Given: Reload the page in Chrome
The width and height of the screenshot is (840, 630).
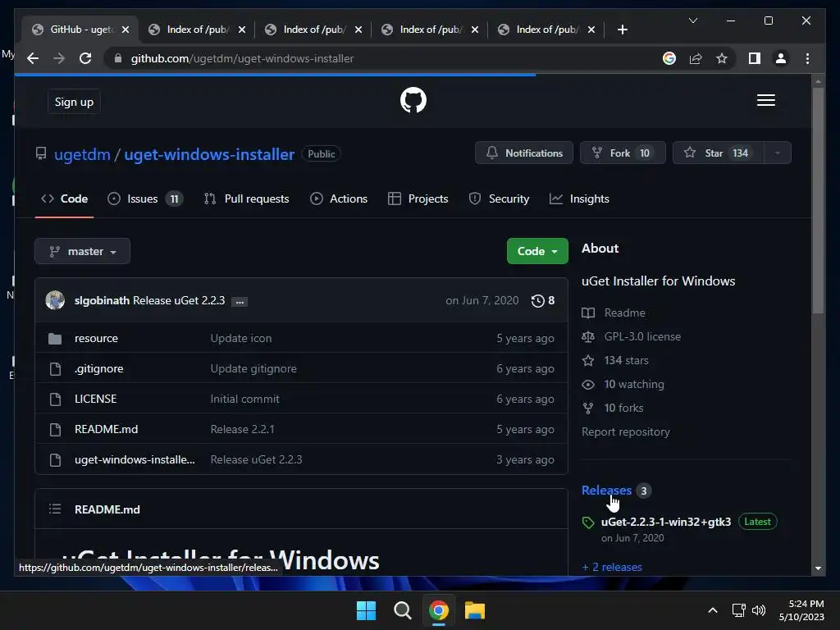Looking at the screenshot, I should [85, 58].
